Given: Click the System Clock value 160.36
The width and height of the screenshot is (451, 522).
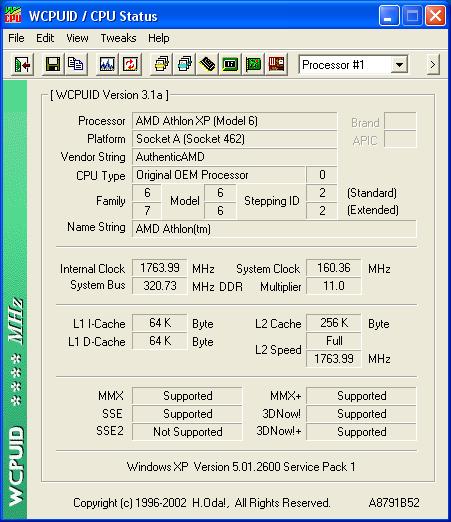Looking at the screenshot, I should pos(333,268).
